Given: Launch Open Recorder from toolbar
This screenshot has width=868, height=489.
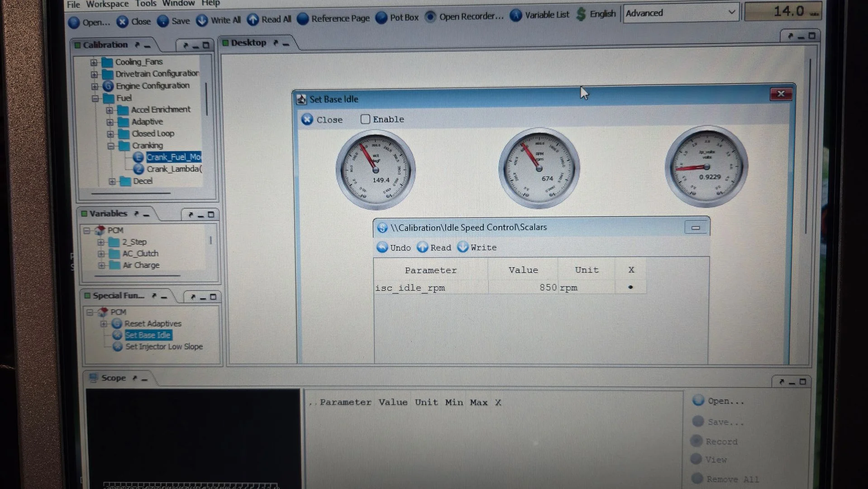Looking at the screenshot, I should pos(464,17).
